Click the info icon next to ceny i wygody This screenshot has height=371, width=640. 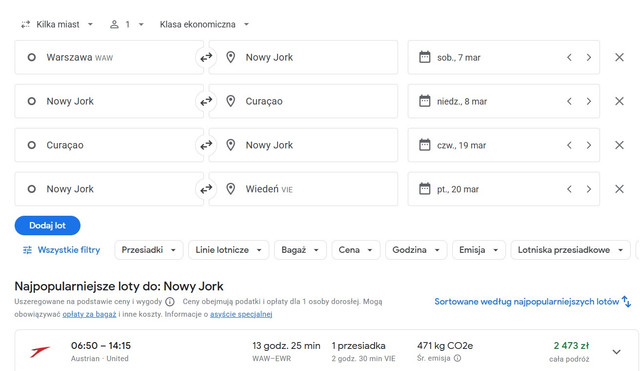[170, 302]
